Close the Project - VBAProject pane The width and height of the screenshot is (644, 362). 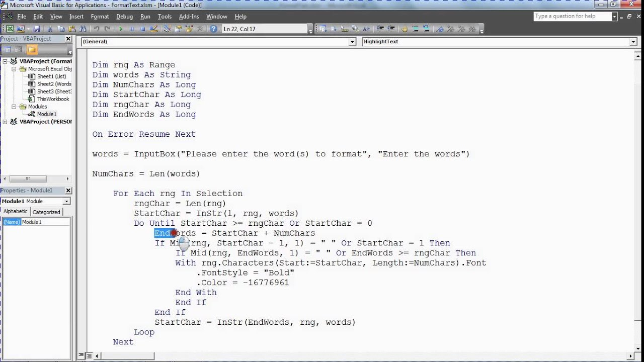point(68,39)
